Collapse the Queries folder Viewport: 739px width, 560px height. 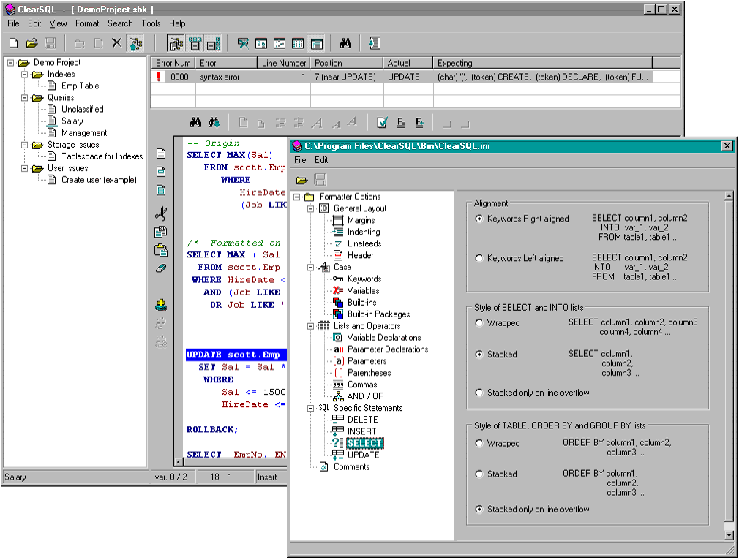pos(24,98)
